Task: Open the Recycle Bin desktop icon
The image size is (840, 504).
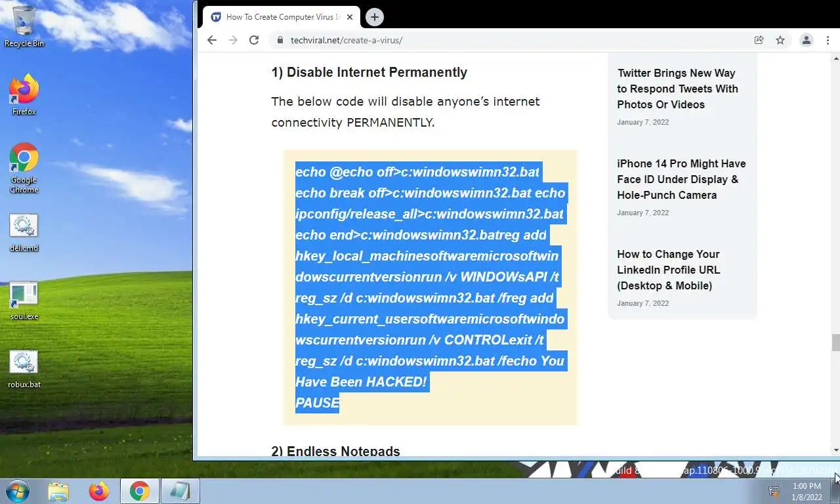Action: [x=24, y=27]
